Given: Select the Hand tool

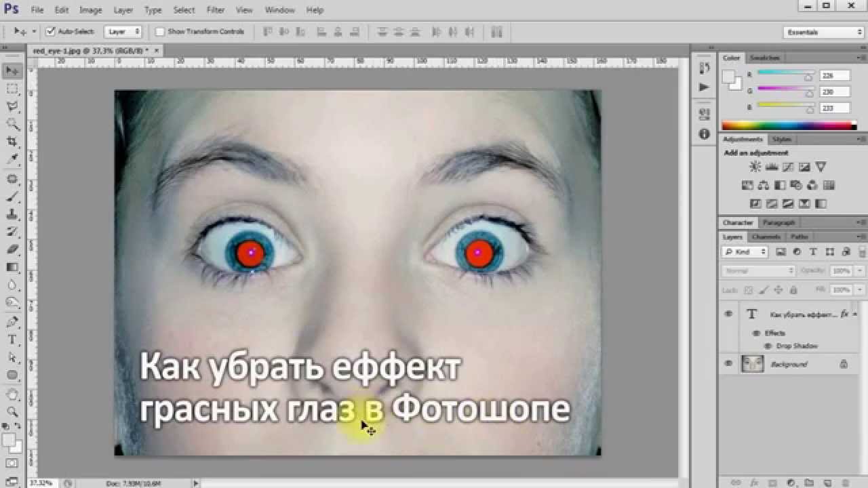Looking at the screenshot, I should pos(12,394).
